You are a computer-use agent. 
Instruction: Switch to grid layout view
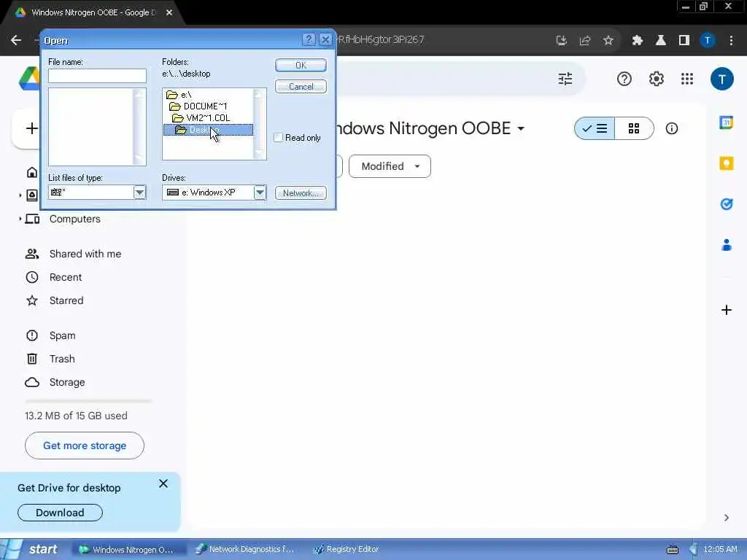click(634, 128)
